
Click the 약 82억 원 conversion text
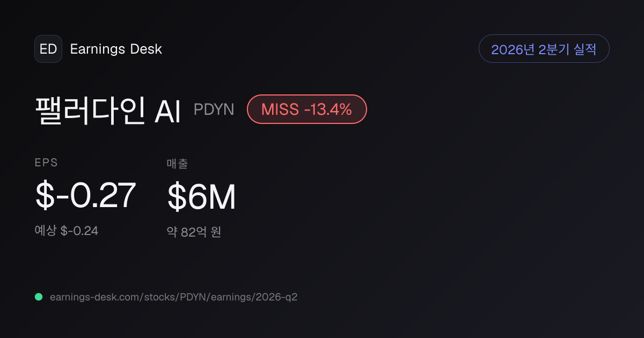[x=194, y=232]
